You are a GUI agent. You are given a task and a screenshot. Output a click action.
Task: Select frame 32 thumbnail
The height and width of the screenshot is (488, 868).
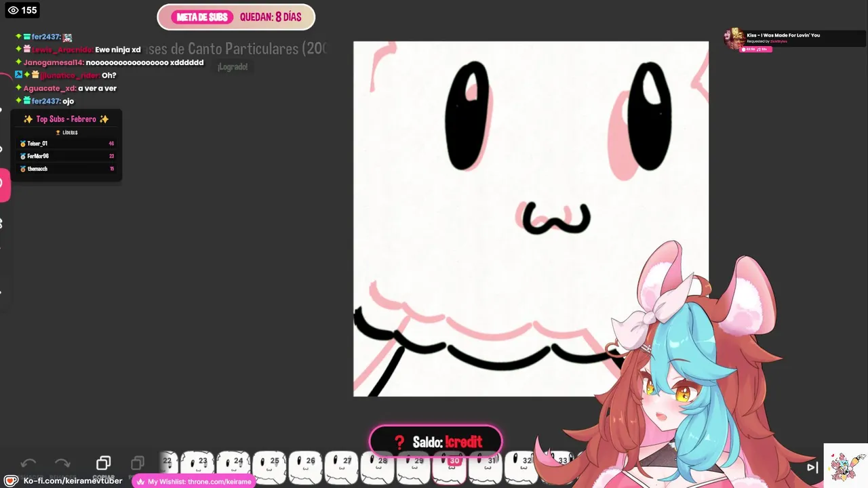[x=521, y=469]
